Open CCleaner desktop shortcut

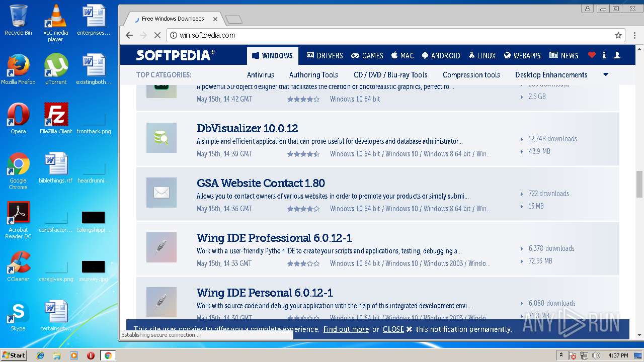click(18, 266)
